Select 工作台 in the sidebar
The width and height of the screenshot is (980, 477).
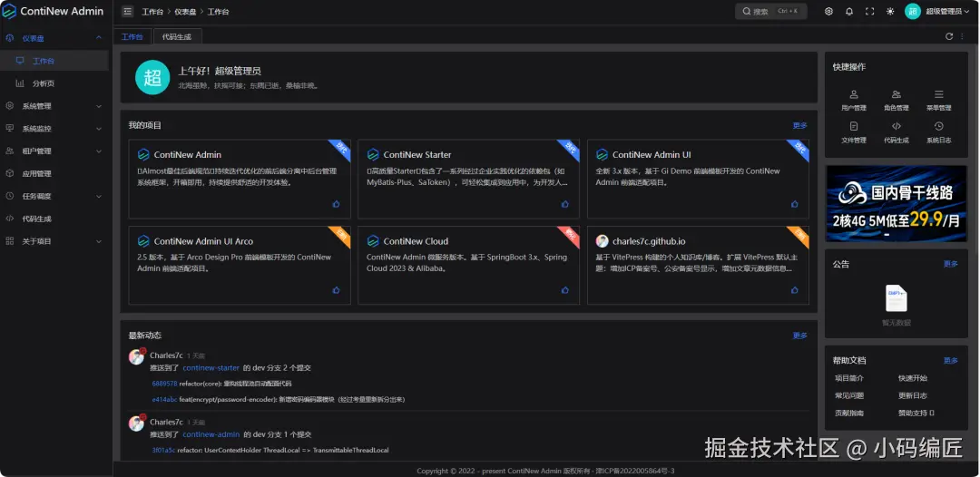click(x=54, y=61)
